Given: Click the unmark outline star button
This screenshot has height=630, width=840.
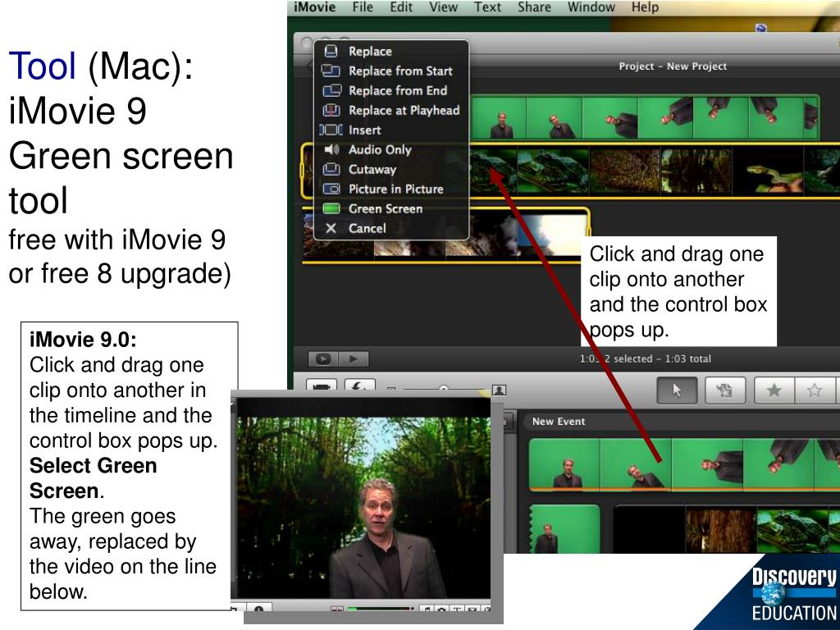Looking at the screenshot, I should point(815,390).
